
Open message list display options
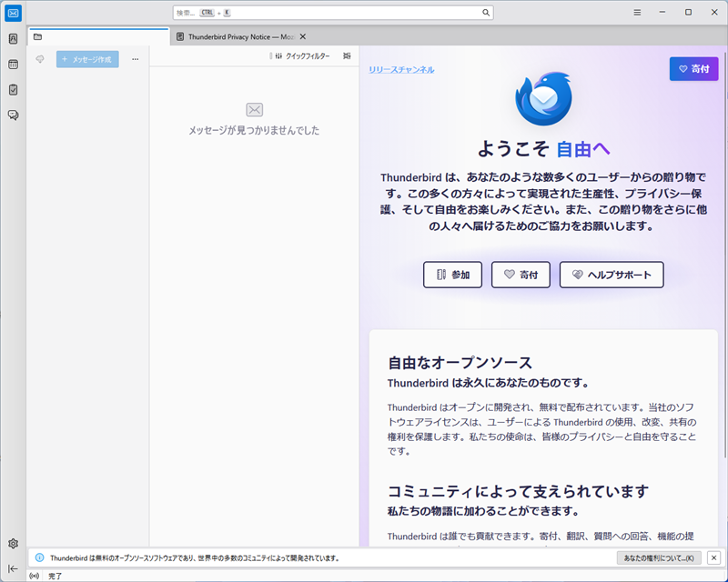[x=347, y=56]
